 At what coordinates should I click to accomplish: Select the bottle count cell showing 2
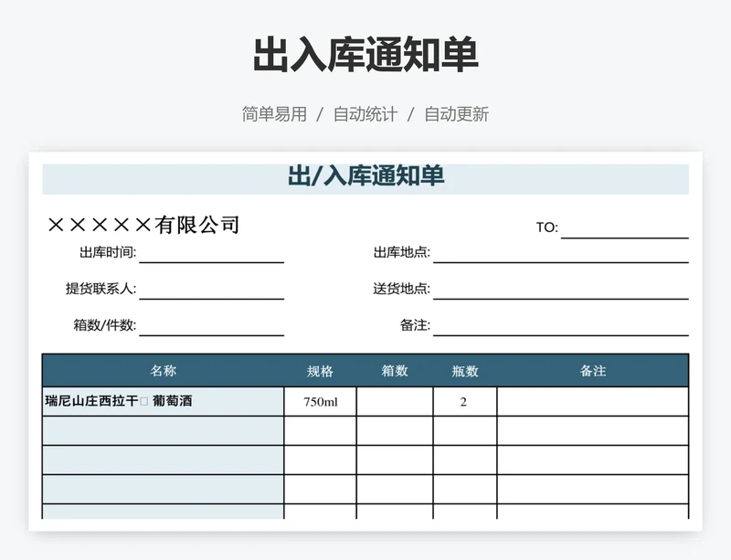tap(465, 401)
